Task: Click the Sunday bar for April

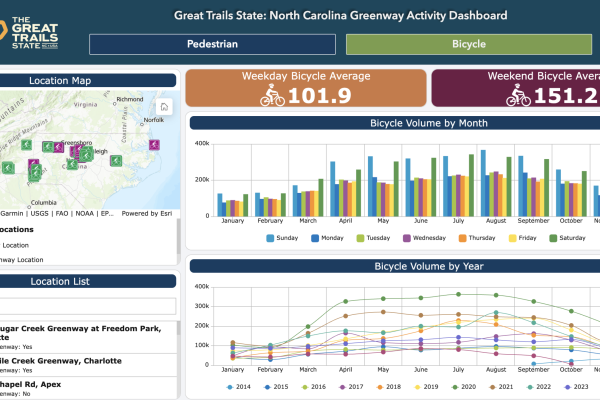Action: pos(333,189)
